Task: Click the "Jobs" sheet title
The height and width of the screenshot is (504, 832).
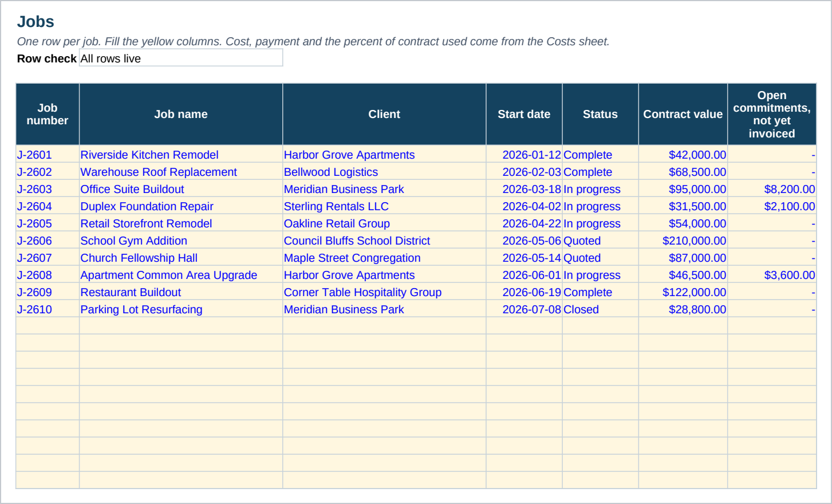Action: pyautogui.click(x=36, y=22)
